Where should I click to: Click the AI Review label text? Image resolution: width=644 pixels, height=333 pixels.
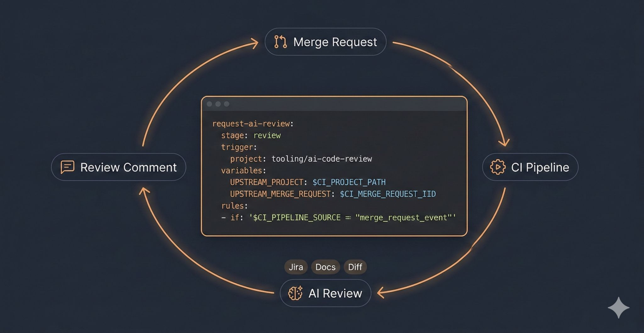335,293
